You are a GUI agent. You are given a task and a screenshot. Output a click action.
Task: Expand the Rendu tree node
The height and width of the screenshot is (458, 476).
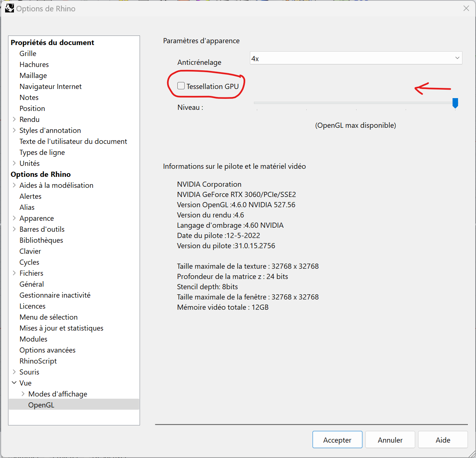coord(14,119)
